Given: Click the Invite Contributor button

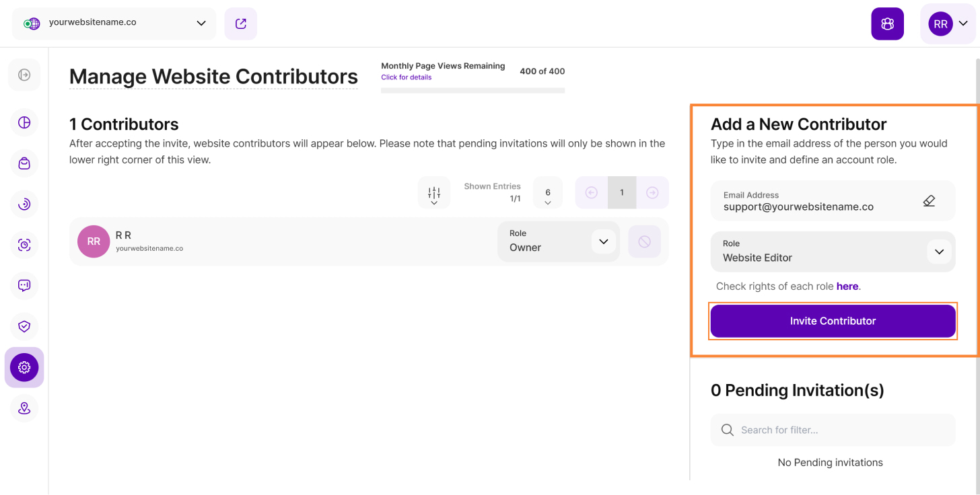Looking at the screenshot, I should coord(833,321).
